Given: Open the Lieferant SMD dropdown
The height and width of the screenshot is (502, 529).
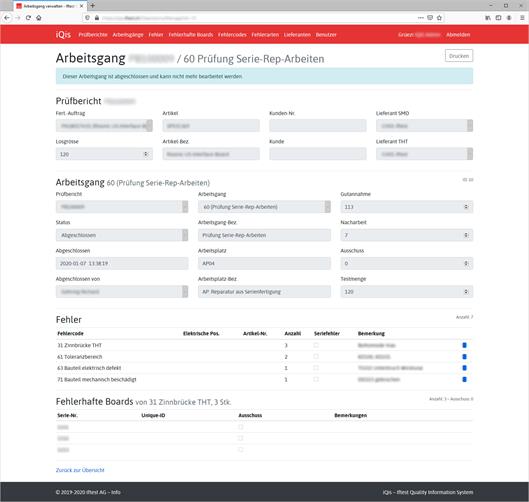Looking at the screenshot, I should [x=424, y=126].
